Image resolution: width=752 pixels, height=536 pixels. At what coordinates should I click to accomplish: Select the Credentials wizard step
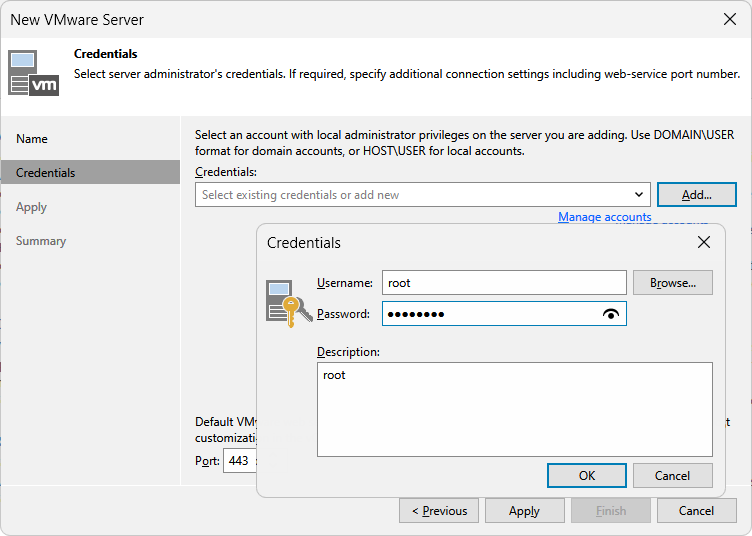[90, 172]
